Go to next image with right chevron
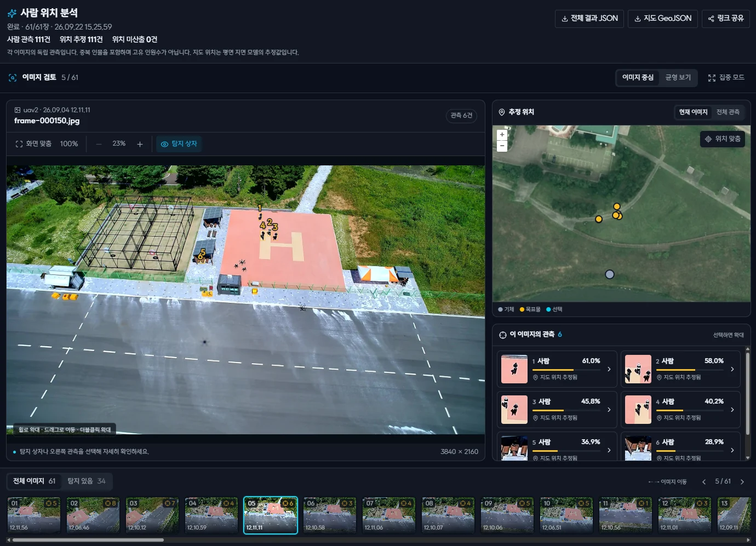 click(x=742, y=482)
